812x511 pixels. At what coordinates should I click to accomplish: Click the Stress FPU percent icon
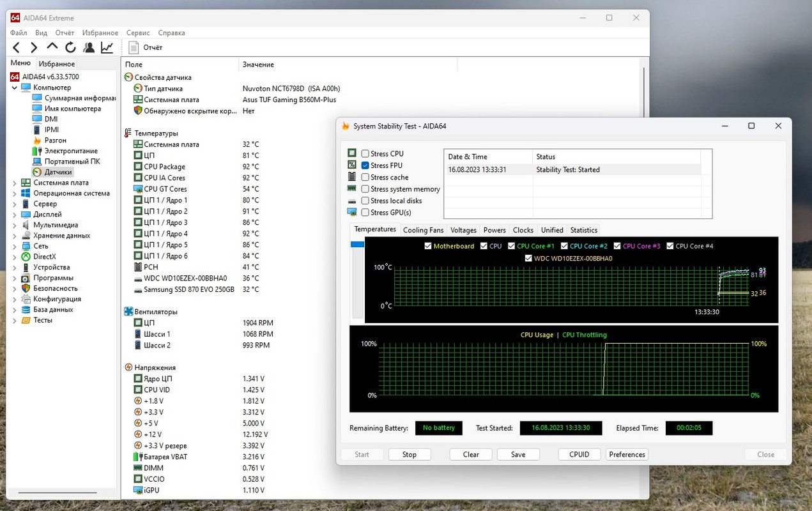[x=352, y=165]
